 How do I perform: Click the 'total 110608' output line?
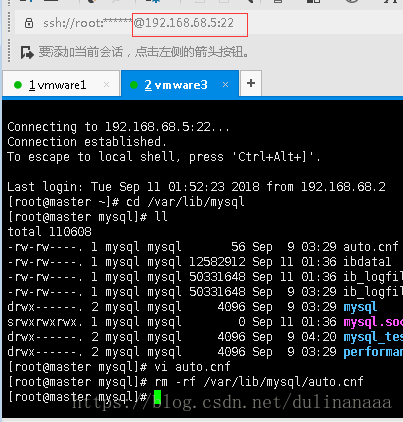(x=49, y=232)
